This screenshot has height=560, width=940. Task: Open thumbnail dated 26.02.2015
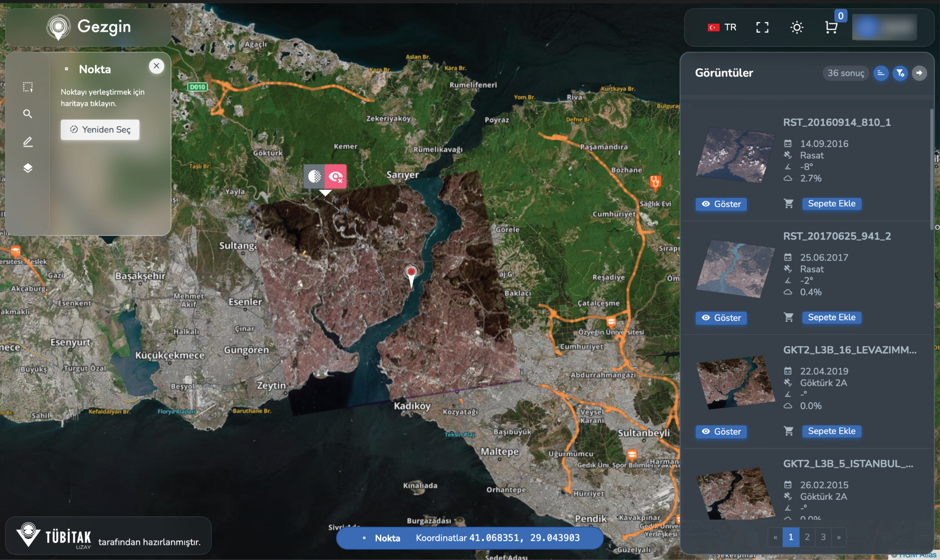click(735, 494)
